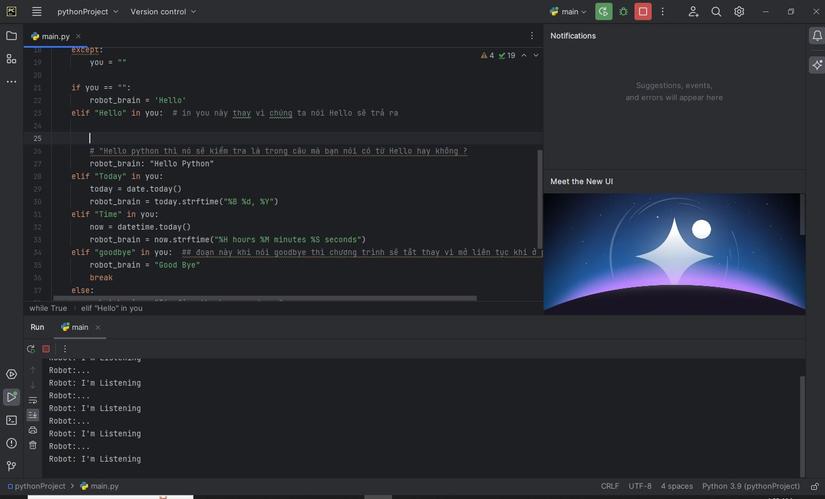Open the hamburger main menu

click(x=37, y=12)
